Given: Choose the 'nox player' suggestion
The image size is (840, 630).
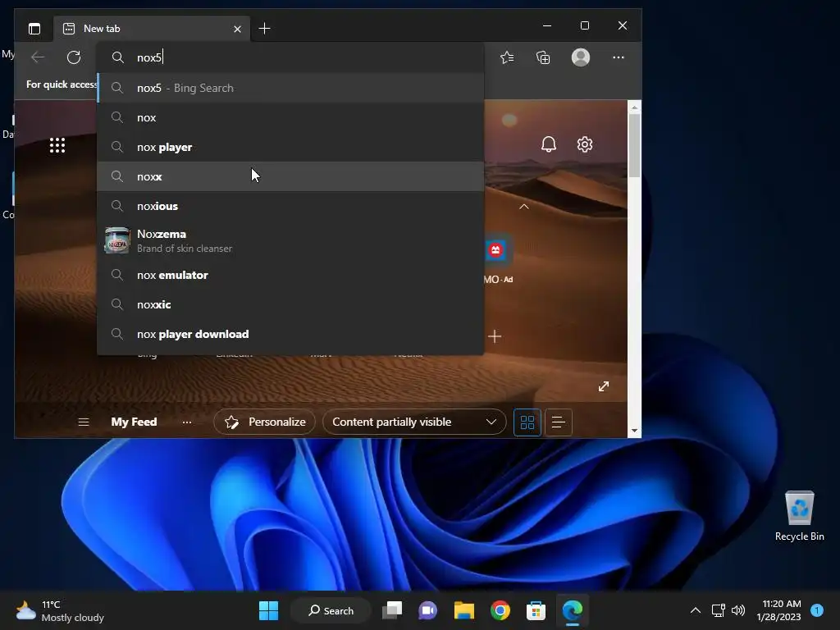Looking at the screenshot, I should 290,147.
